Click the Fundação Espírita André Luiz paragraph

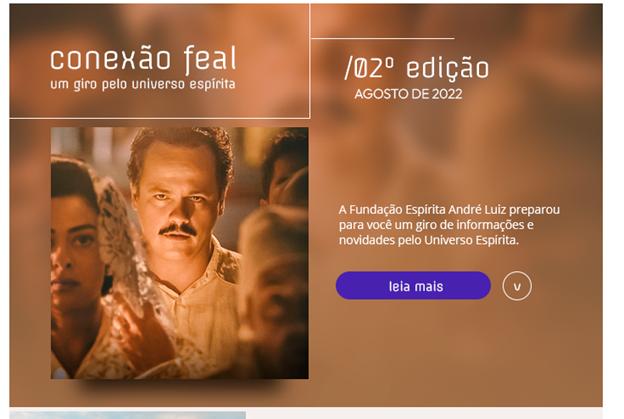[x=449, y=225]
